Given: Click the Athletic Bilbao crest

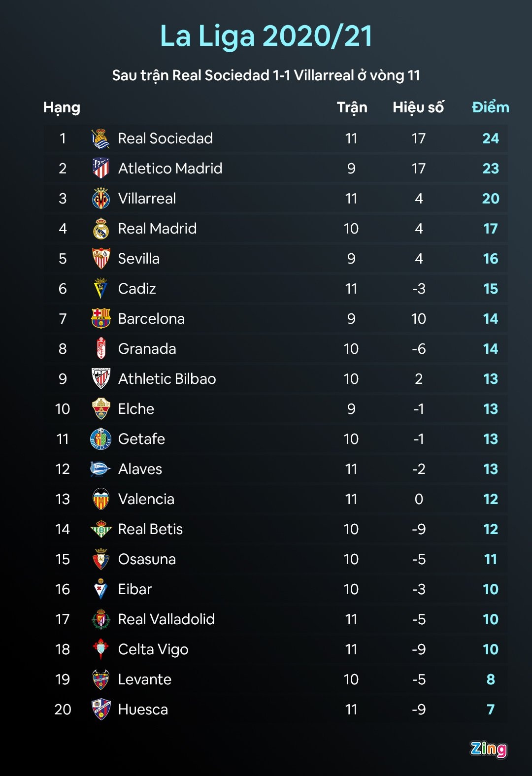Looking at the screenshot, I should click(101, 379).
